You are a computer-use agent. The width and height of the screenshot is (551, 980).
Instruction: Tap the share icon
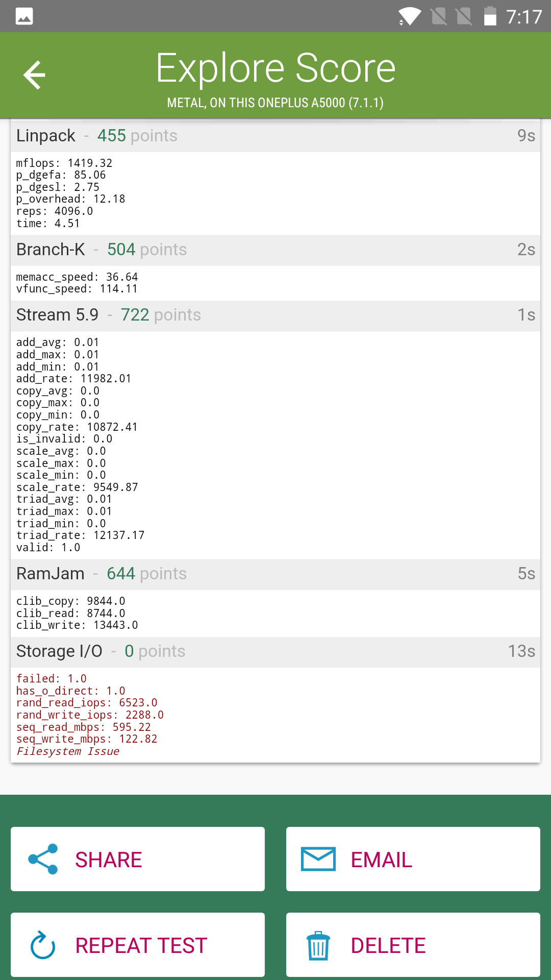coord(43,859)
